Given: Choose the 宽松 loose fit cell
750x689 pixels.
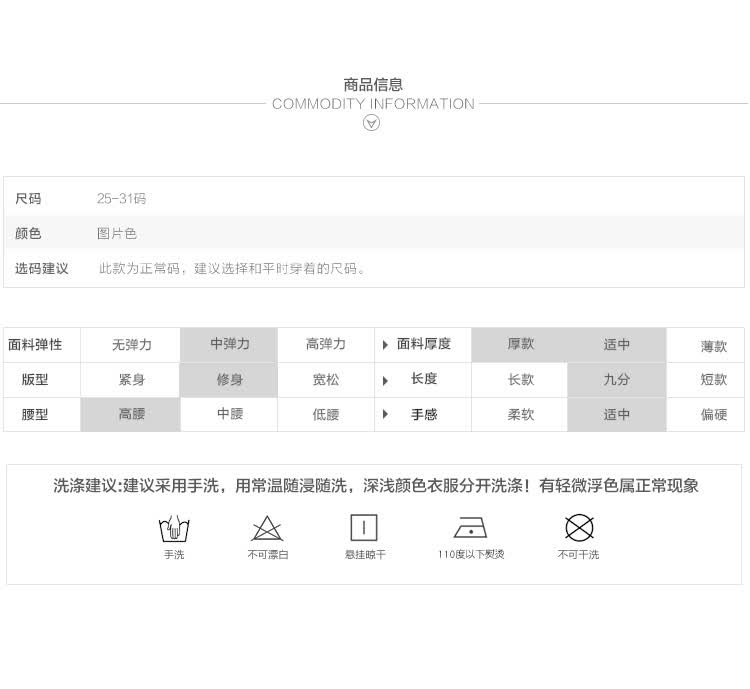Looking at the screenshot, I should (x=326, y=380).
